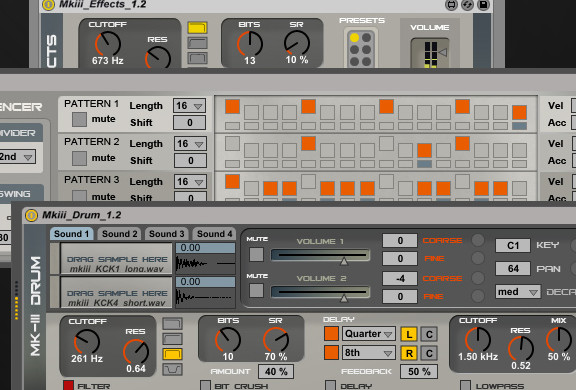The image size is (576, 390).
Task: Click the Volume 2 COARSE field showing -4
Action: [x=400, y=278]
